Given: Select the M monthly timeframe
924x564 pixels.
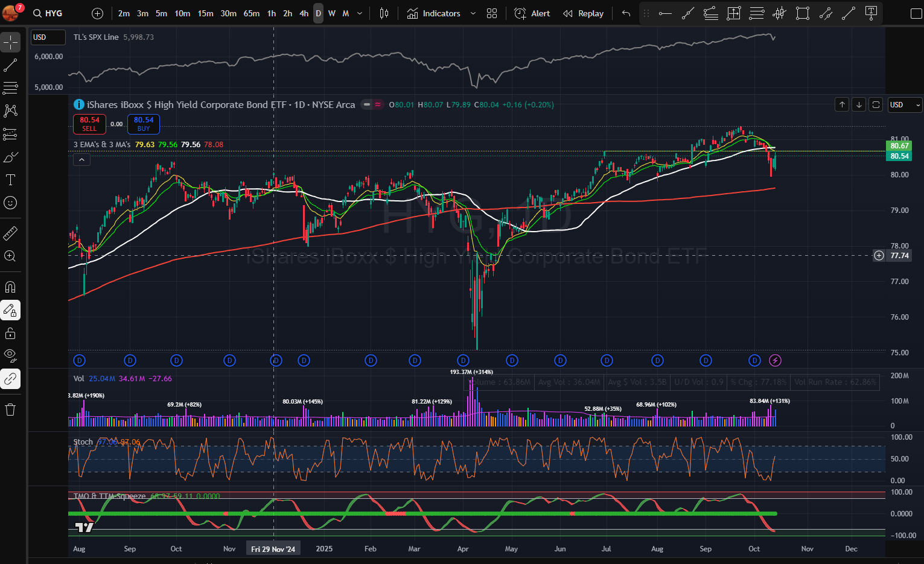Looking at the screenshot, I should (x=346, y=13).
